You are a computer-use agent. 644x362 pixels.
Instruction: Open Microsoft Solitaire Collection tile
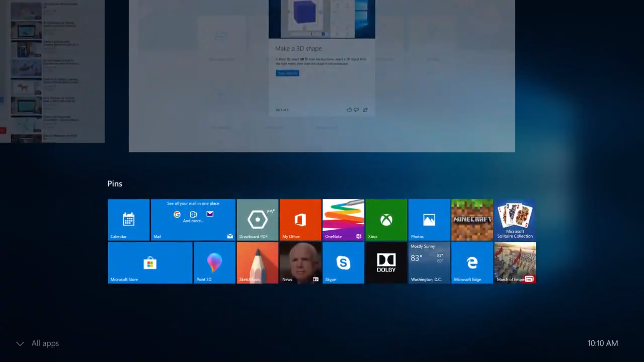tap(515, 220)
